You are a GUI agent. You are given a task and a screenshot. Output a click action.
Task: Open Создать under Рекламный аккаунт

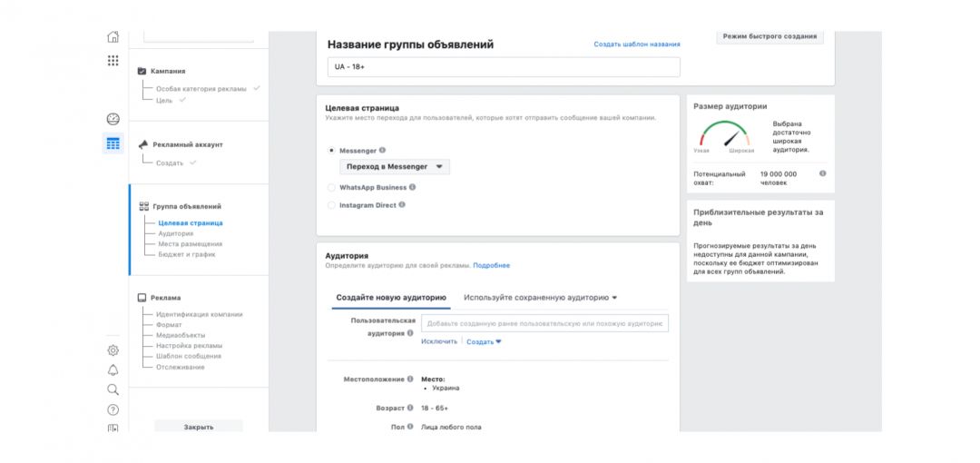click(170, 163)
